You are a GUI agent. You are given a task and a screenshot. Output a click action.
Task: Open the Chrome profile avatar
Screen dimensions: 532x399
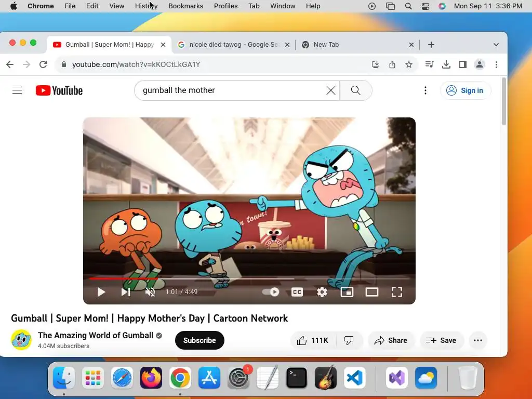(x=480, y=64)
